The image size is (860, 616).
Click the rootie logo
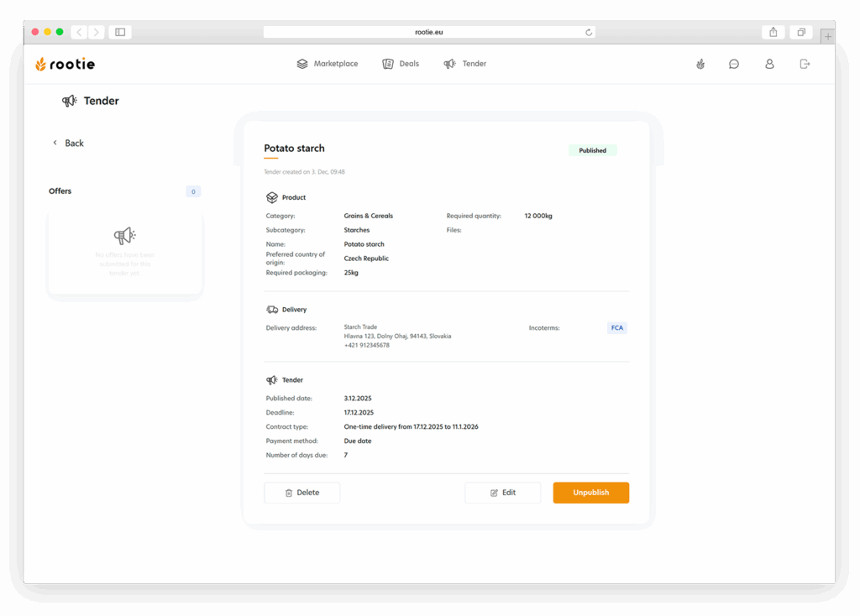pyautogui.click(x=65, y=64)
